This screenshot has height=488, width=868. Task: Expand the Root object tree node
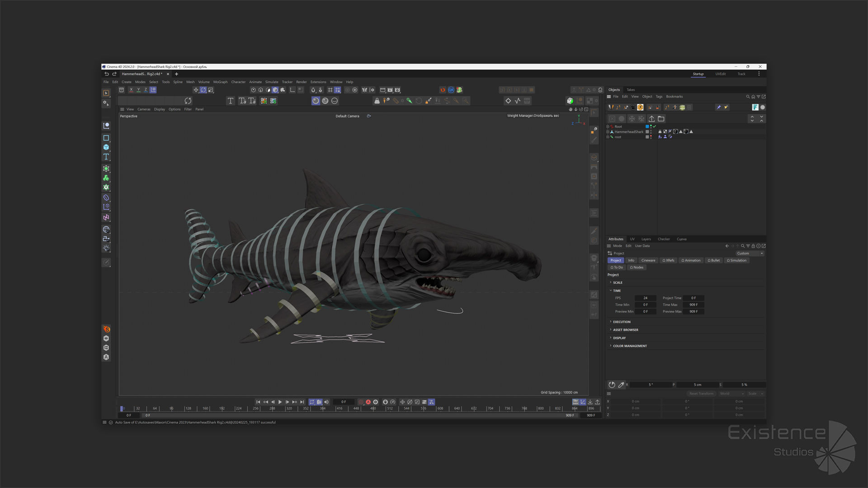pos(608,127)
